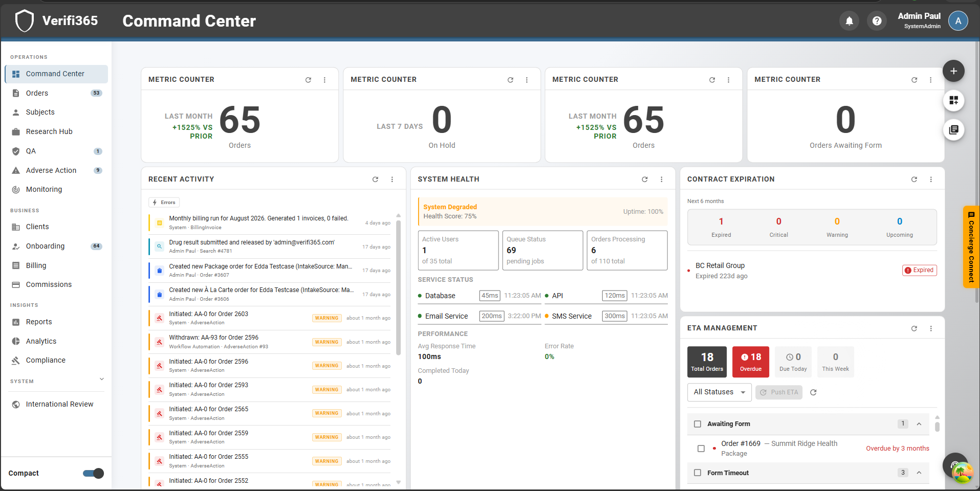Open the ETA Management options menu
The width and height of the screenshot is (980, 491).
931,328
